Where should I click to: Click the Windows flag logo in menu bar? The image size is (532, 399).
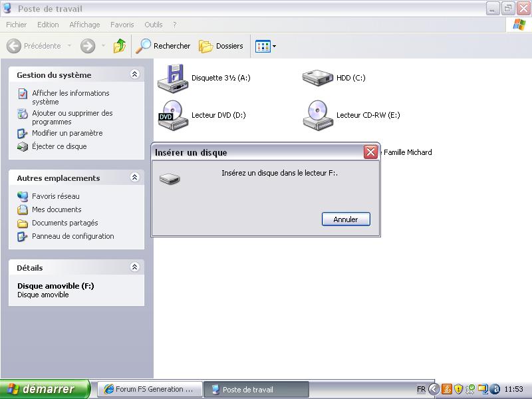519,25
